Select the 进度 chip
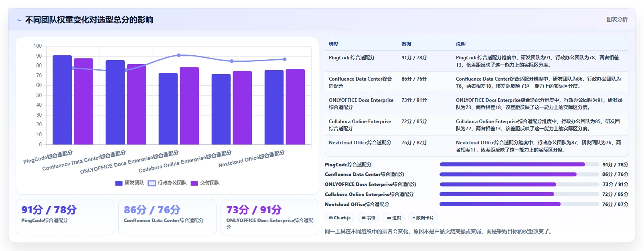 394,218
